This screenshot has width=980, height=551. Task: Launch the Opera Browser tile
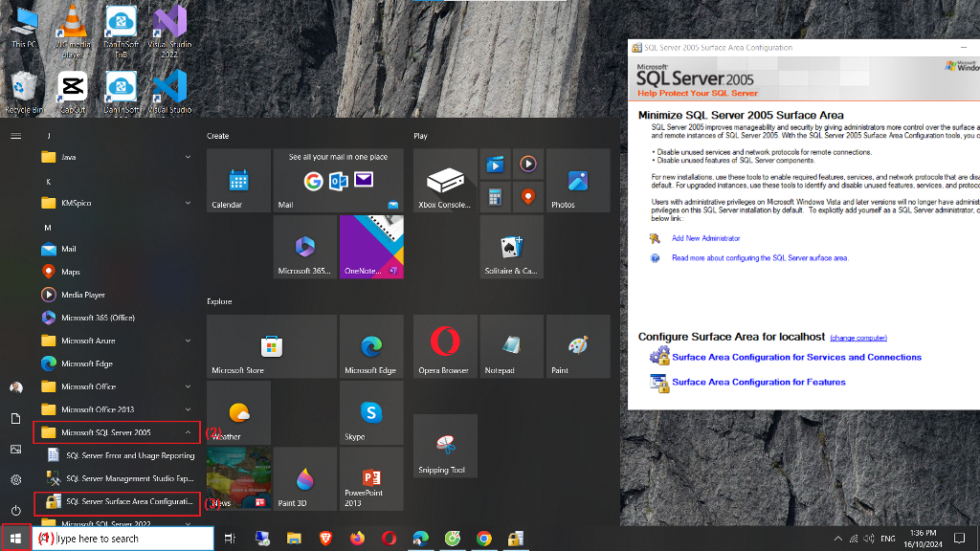(x=445, y=346)
